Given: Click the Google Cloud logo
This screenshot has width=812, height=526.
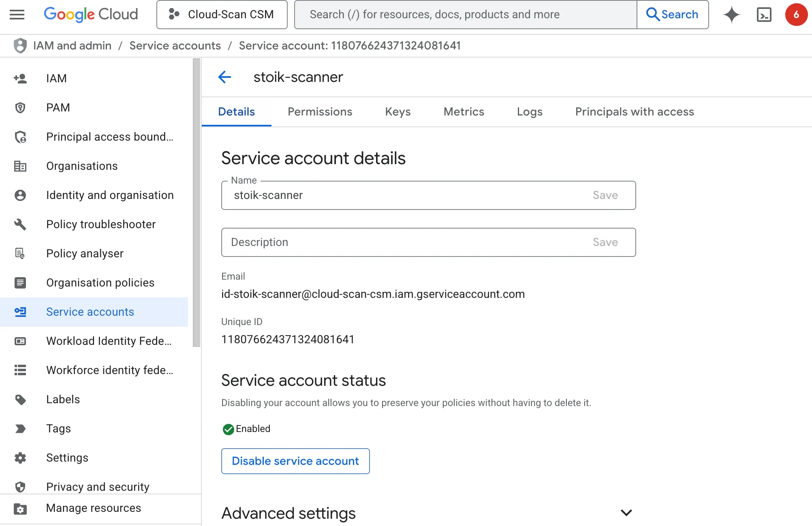Looking at the screenshot, I should click(91, 15).
